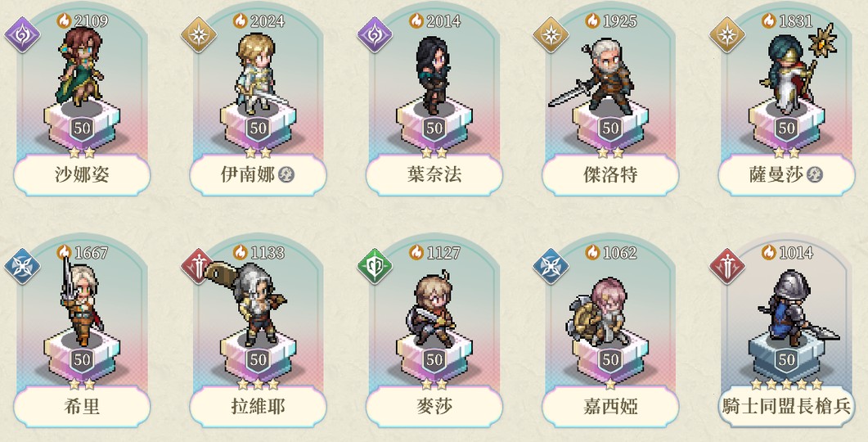Click the three-star rating under 拉維耶

pyautogui.click(x=258, y=384)
